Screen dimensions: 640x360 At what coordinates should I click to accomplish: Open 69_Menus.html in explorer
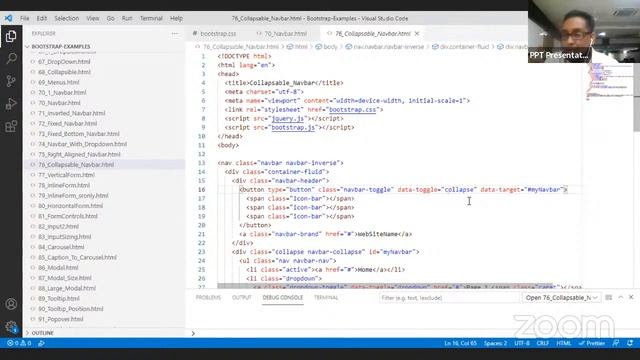pyautogui.click(x=58, y=82)
